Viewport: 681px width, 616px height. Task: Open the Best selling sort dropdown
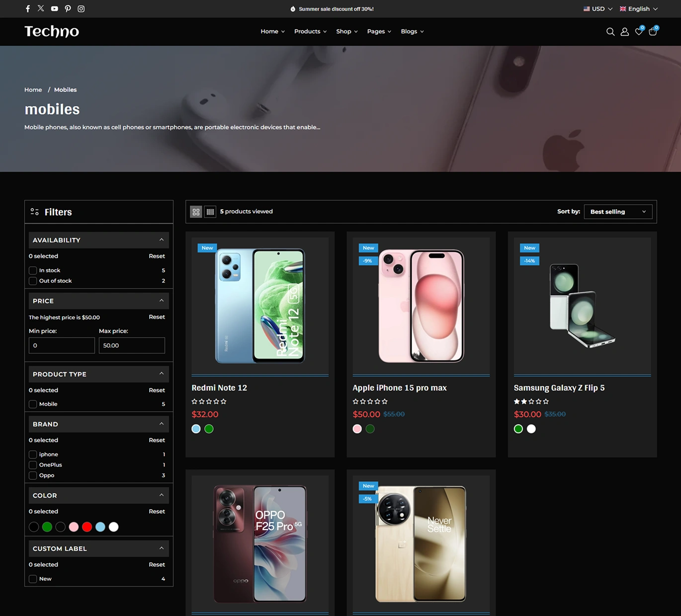point(618,212)
